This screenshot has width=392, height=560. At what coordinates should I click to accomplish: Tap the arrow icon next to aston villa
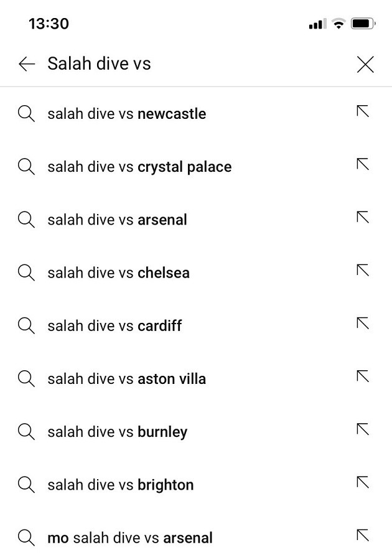[363, 376]
